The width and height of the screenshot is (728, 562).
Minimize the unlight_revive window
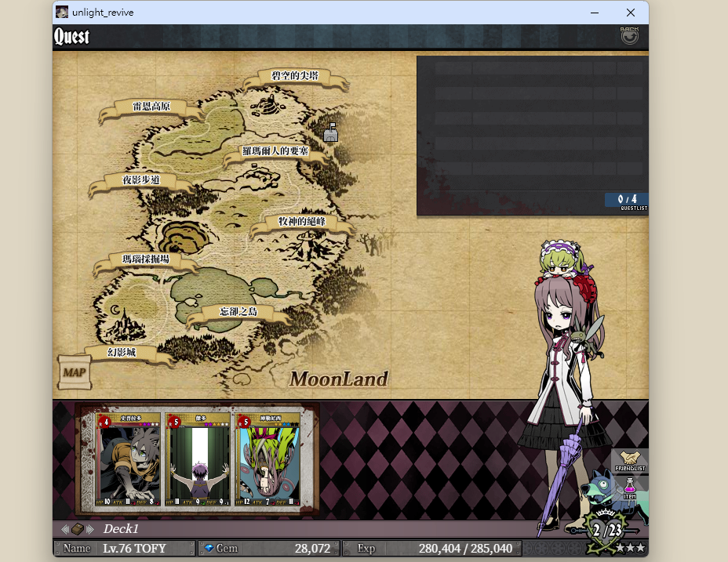595,13
